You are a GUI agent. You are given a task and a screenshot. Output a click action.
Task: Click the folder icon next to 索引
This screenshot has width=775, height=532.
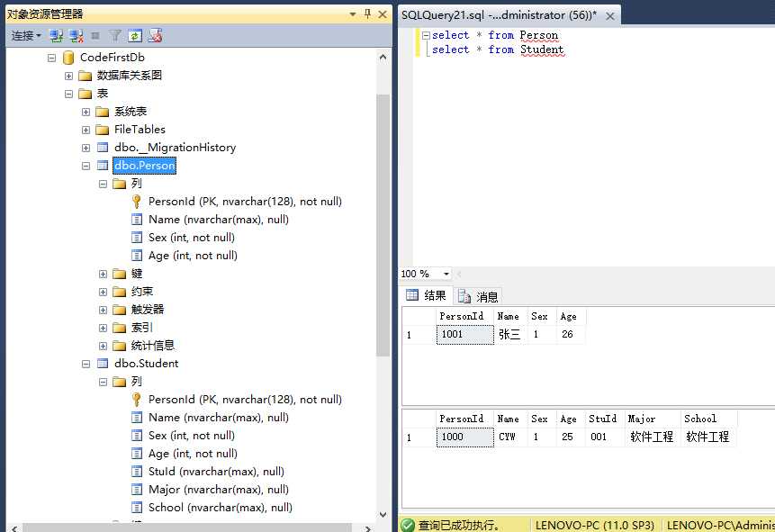(119, 328)
